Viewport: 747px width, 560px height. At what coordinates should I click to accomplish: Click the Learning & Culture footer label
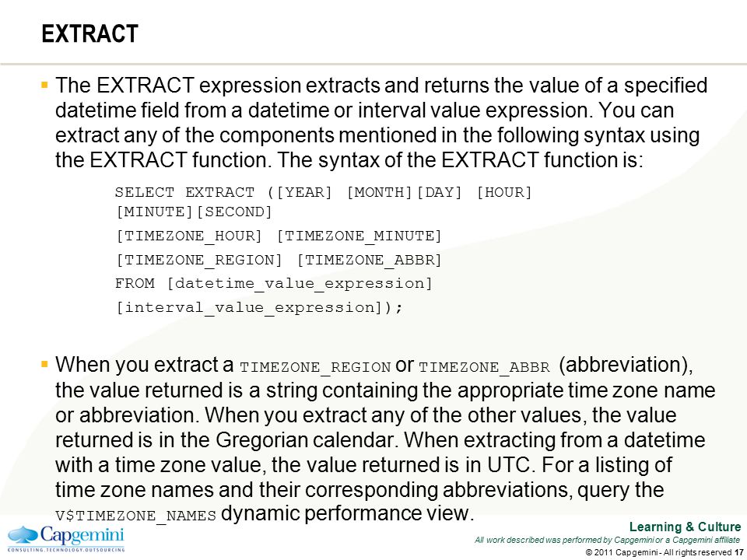pos(685,527)
